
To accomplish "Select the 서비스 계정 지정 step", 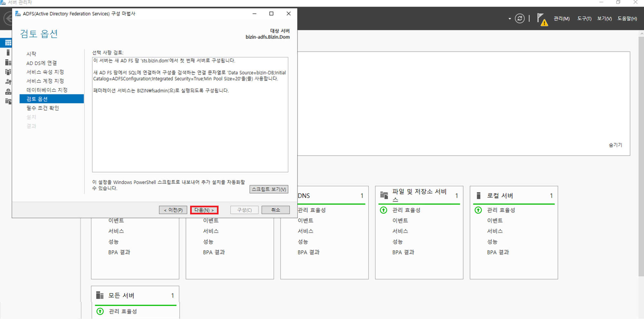I will [45, 81].
